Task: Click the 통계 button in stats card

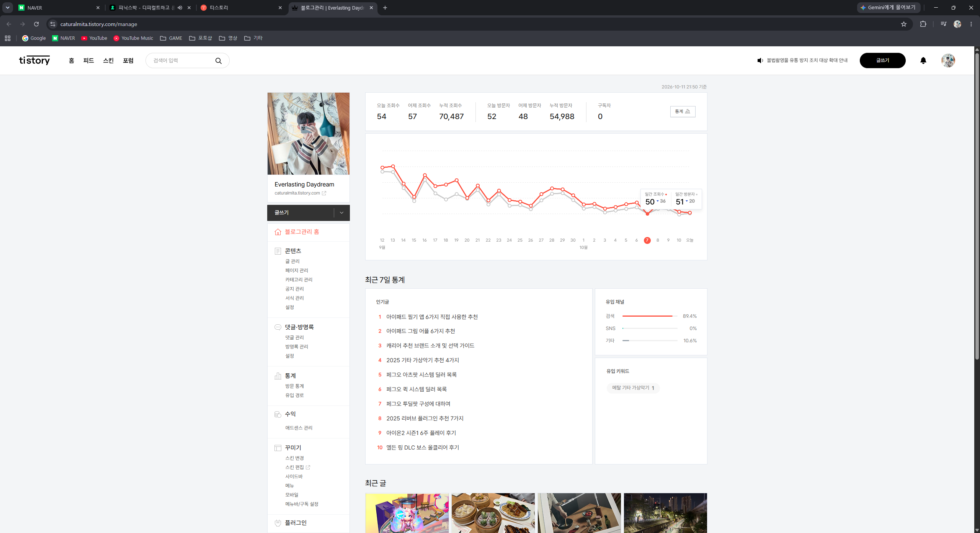Action: [x=683, y=111]
